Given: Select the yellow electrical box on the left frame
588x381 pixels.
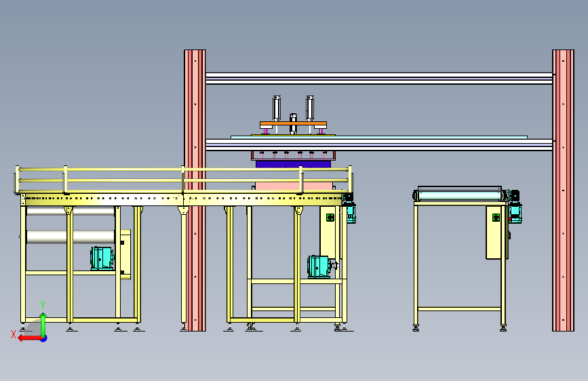Looking at the screenshot, I should pos(125,255).
